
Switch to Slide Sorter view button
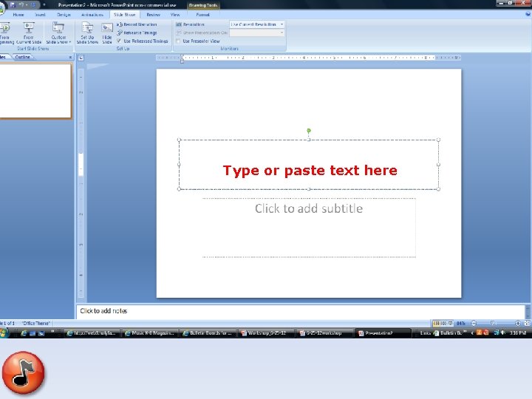443,324
